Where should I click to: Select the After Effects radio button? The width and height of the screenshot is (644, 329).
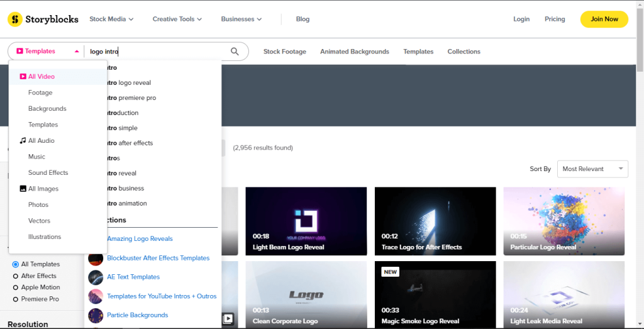16,276
